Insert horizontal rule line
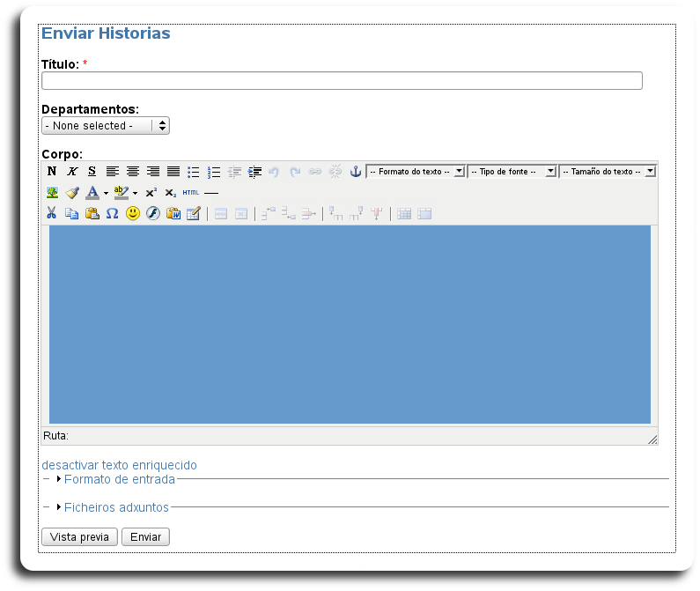 211,192
